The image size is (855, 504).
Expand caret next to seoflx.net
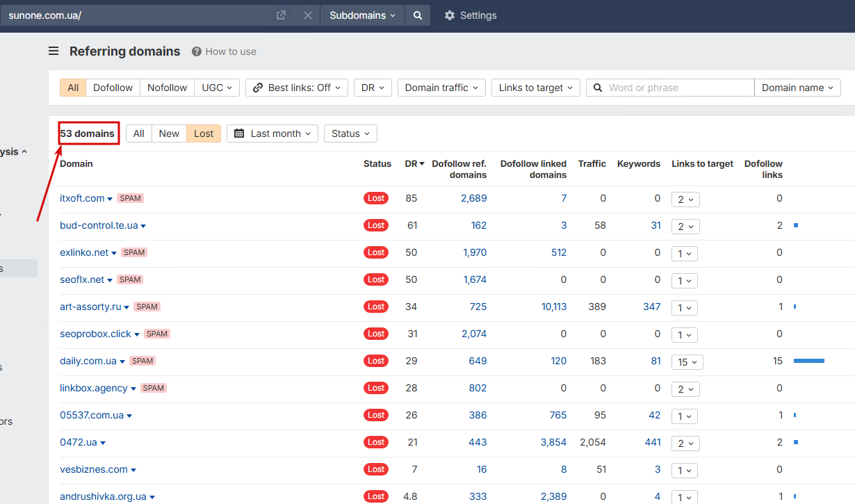tap(109, 280)
